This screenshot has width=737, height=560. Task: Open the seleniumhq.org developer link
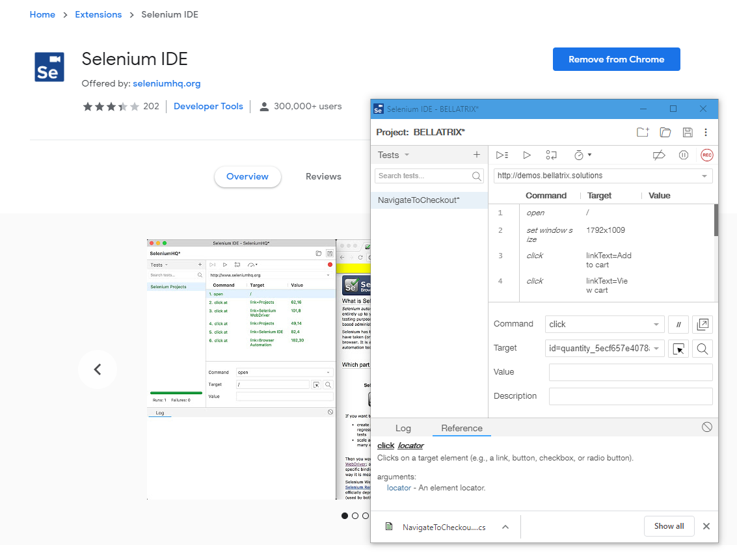[168, 83]
